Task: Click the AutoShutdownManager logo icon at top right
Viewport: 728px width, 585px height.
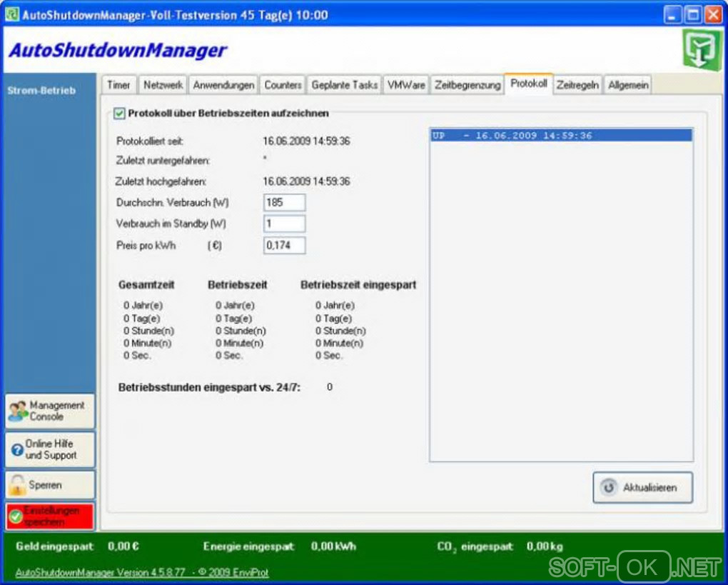Action: pyautogui.click(x=702, y=50)
